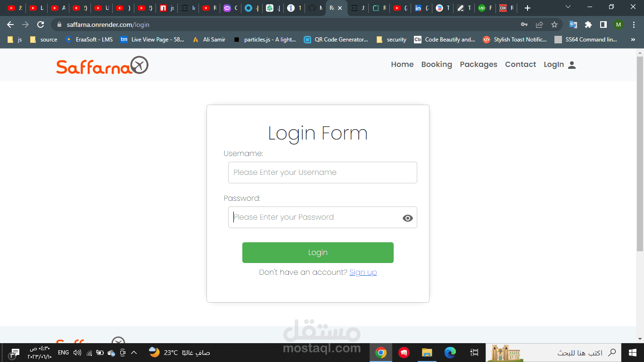Bookmark this page with the star icon

pyautogui.click(x=554, y=25)
